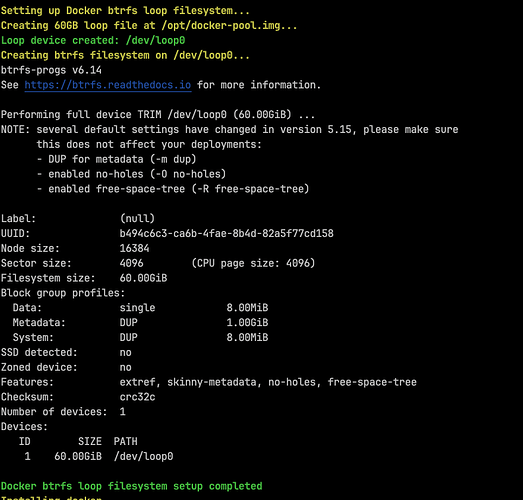Screen dimensions: 523x500
Task: Click the 'PATH' column header
Action: tap(125, 442)
